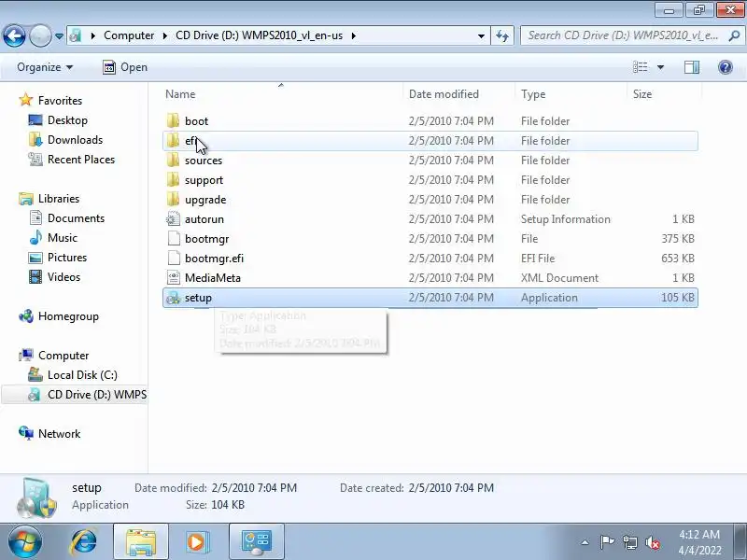Click the bootmgr file name
This screenshot has height=560, width=747.
(x=206, y=239)
